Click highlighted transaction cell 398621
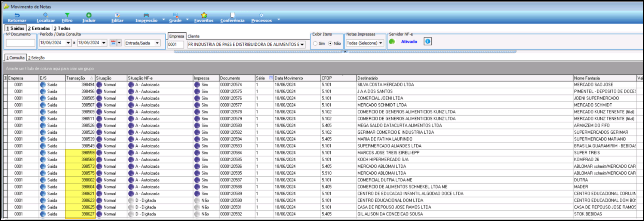Screen dimensions: 644x221 click(80, 194)
